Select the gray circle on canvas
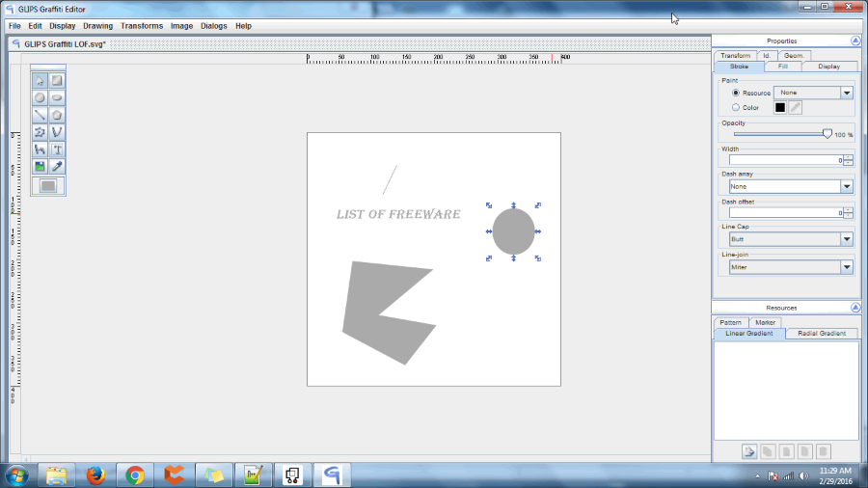This screenshot has height=488, width=868. pyautogui.click(x=514, y=231)
